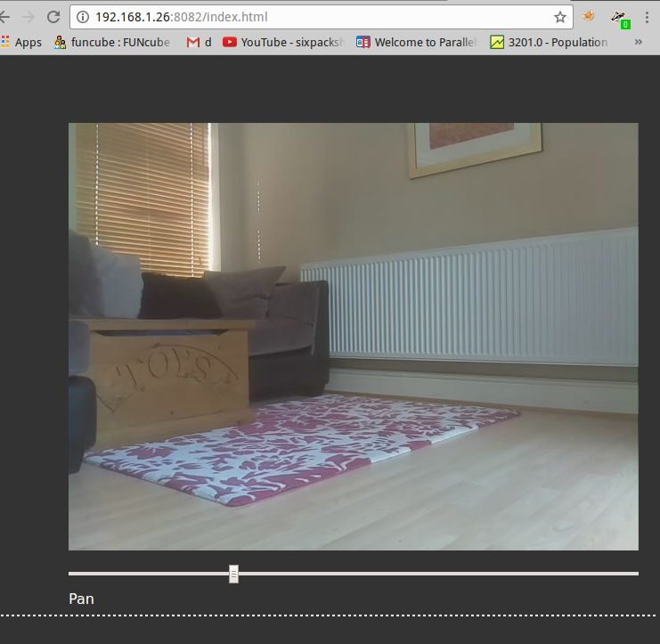Open the Welcome to Parallels bookmark

tap(417, 42)
